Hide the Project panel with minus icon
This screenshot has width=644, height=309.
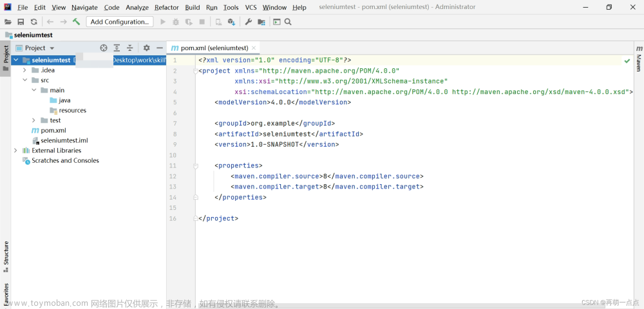click(159, 48)
